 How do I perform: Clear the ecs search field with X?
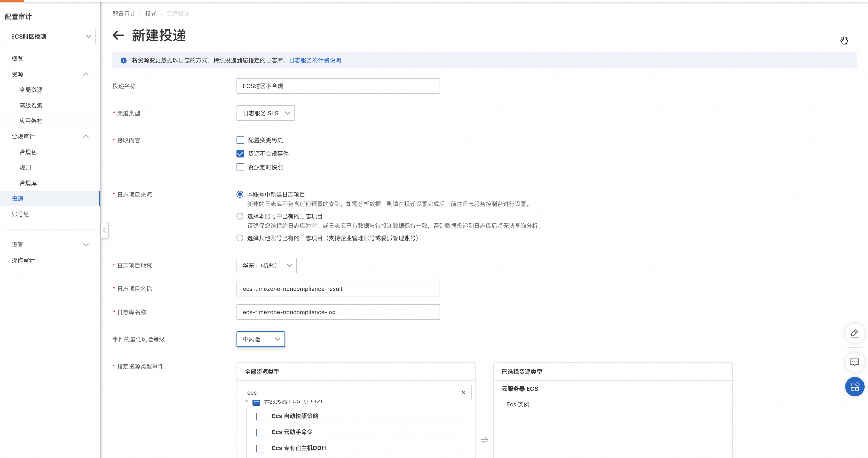463,392
